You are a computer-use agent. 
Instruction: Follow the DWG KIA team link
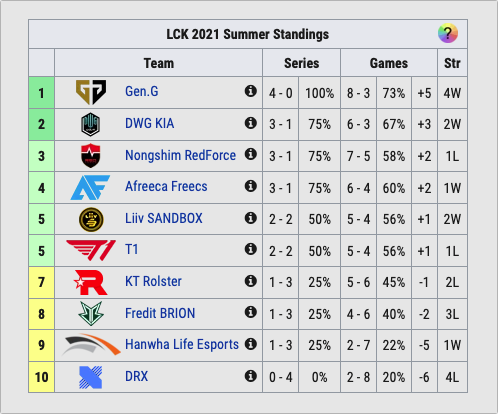[x=149, y=123]
